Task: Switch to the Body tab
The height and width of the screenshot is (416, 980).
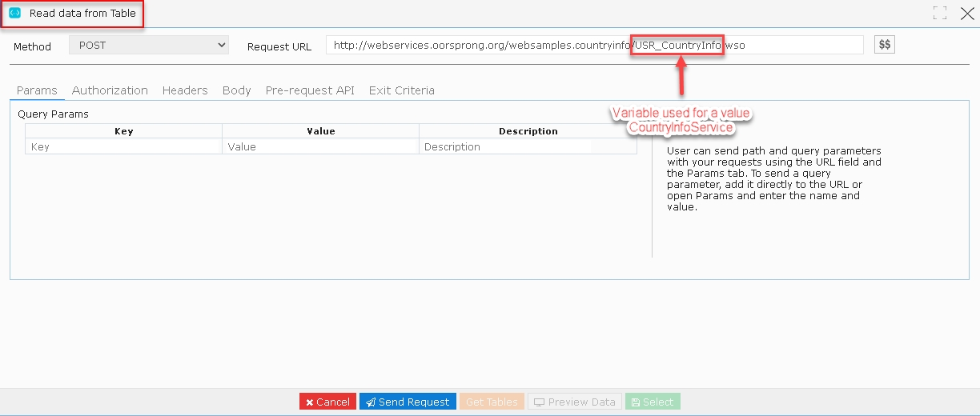Action: tap(237, 90)
